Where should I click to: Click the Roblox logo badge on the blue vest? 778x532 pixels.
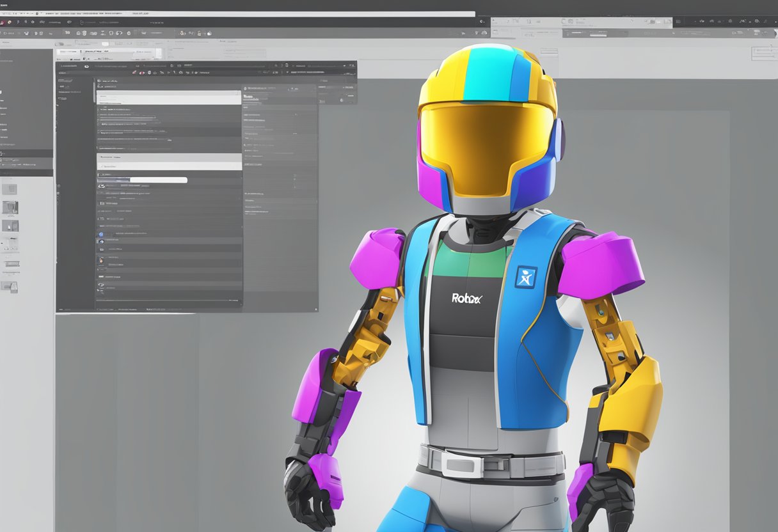click(x=525, y=277)
